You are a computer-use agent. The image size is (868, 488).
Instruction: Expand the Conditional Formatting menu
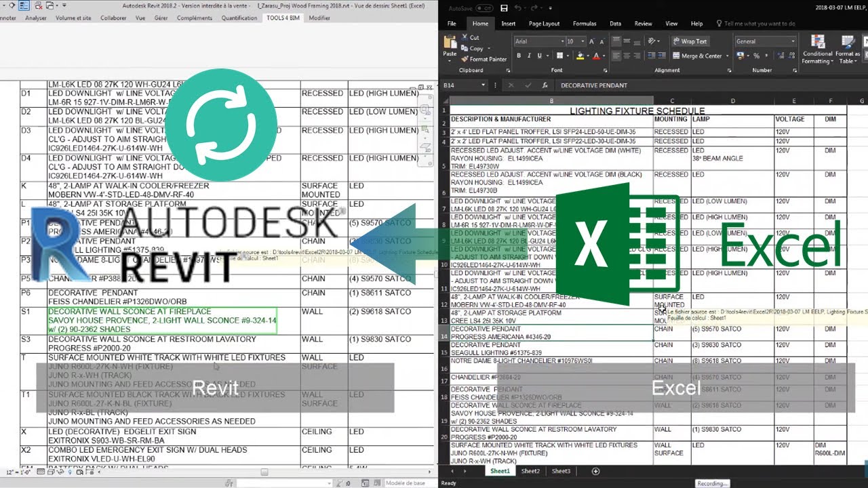(817, 50)
